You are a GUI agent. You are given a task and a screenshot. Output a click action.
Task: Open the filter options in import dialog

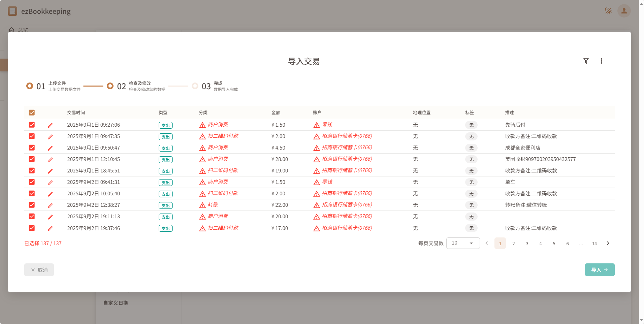pos(586,61)
